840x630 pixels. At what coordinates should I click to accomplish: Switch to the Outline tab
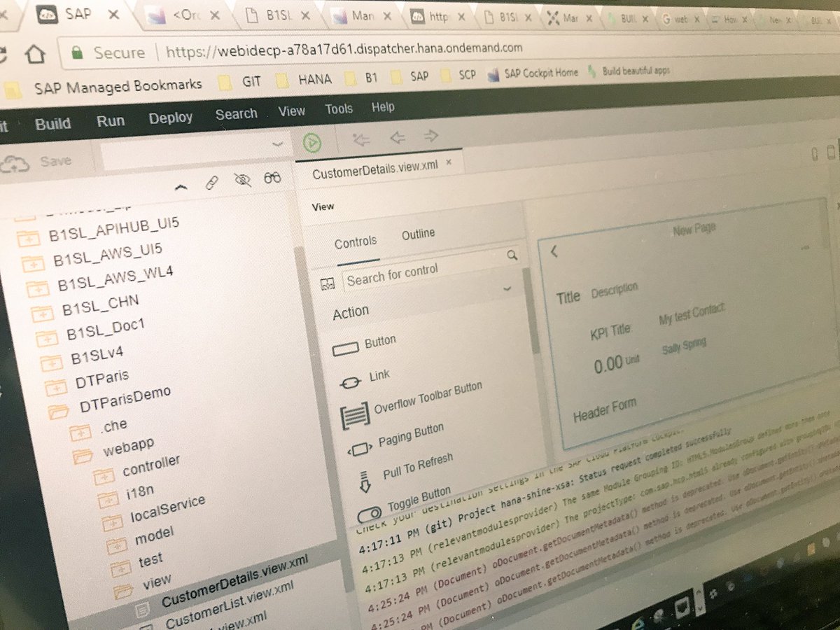[x=418, y=234]
